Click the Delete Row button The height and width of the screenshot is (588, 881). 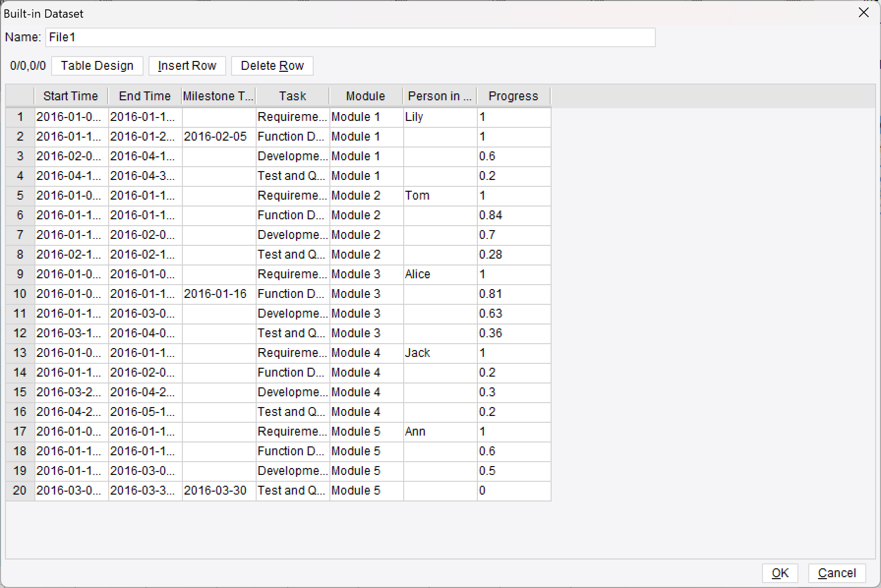[x=272, y=65]
